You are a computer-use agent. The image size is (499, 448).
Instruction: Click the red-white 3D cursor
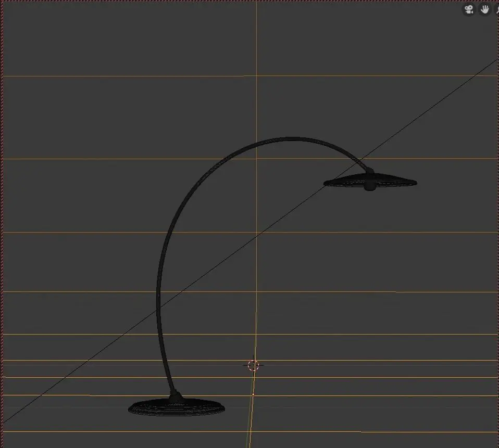(253, 365)
